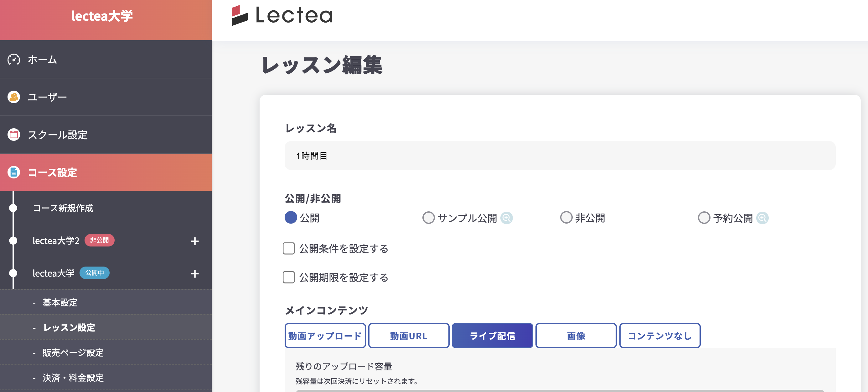Screen dimensions: 868x392
Task: Click the Home dashboard gauge icon
Action: tap(14, 59)
